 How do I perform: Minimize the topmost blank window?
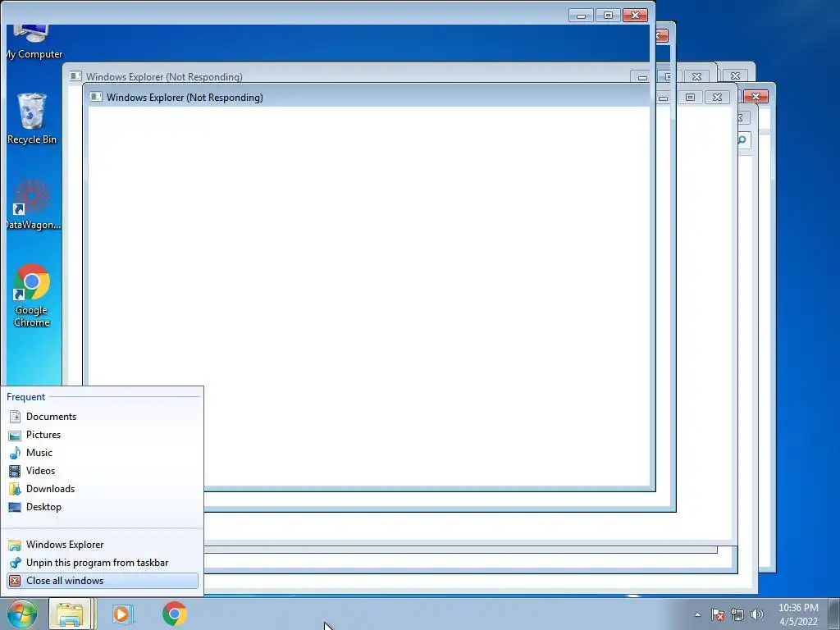pyautogui.click(x=581, y=15)
